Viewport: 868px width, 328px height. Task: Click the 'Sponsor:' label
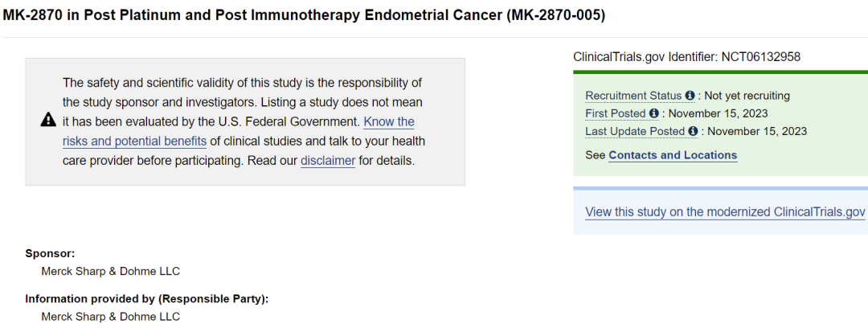point(50,254)
